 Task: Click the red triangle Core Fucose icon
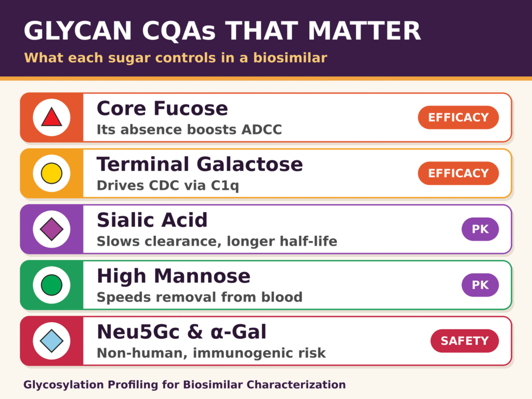(x=51, y=117)
